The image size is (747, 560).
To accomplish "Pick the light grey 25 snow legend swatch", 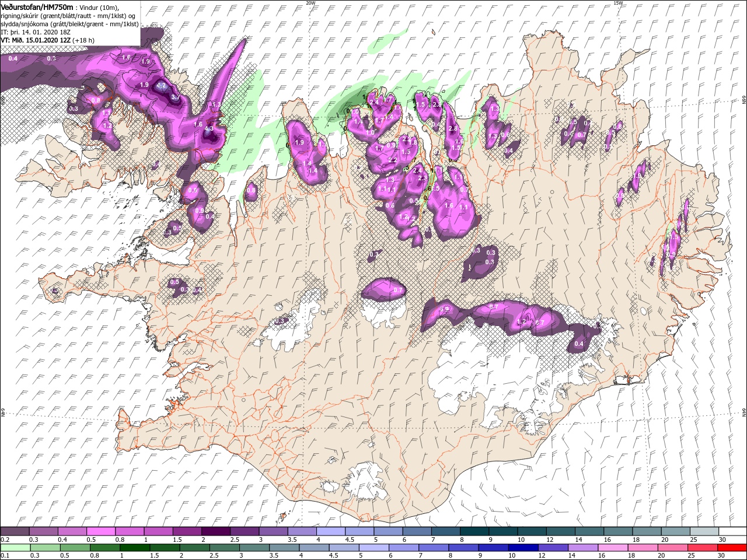I will (x=704, y=531).
